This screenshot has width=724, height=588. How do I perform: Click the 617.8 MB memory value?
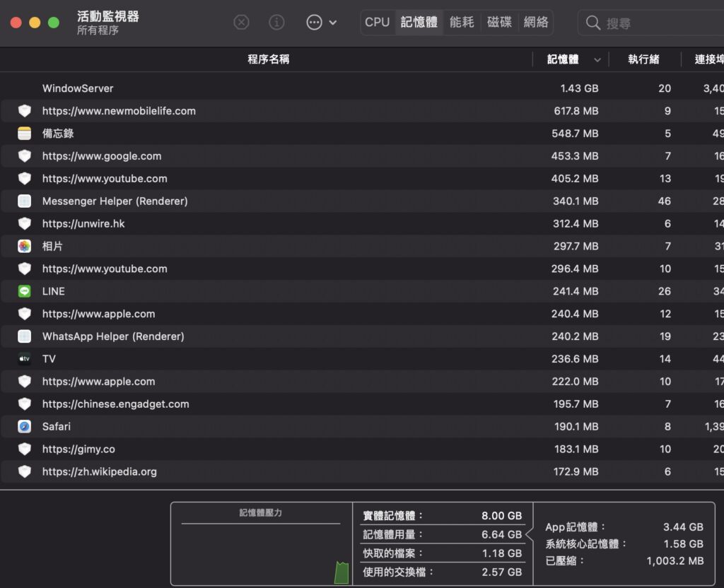pyautogui.click(x=576, y=111)
